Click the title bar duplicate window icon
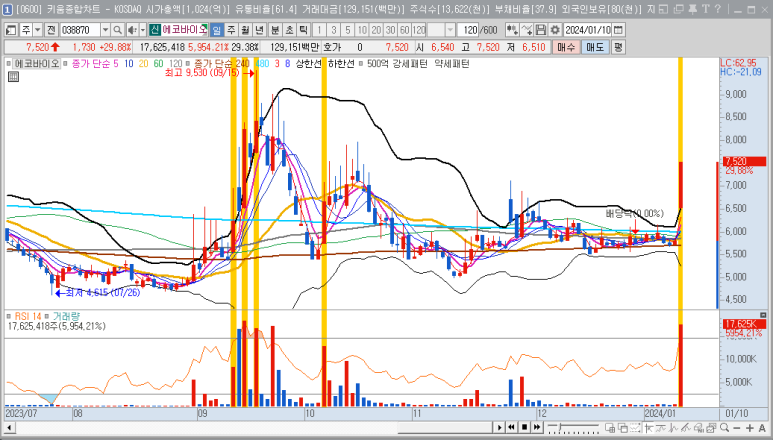The height and width of the screenshot is (440, 773). point(679,9)
